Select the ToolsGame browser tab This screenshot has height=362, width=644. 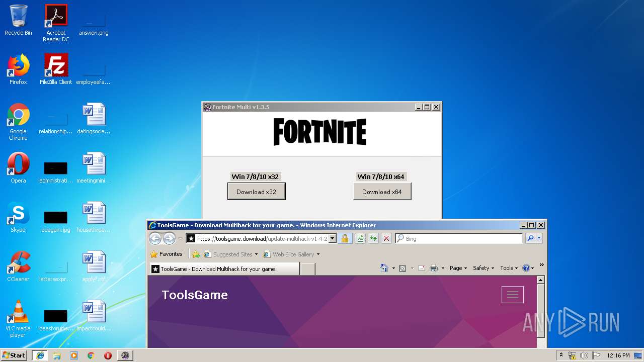[224, 269]
